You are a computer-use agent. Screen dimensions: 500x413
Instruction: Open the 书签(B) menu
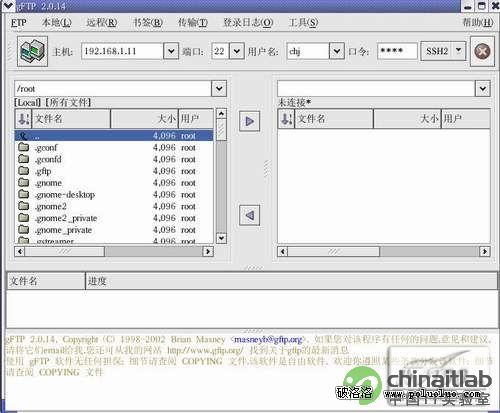point(148,23)
